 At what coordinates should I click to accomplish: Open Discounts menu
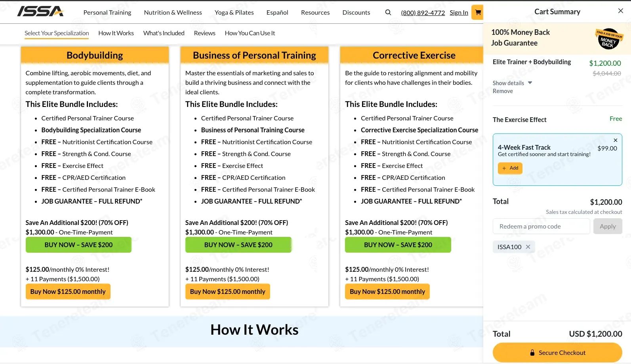(x=356, y=12)
